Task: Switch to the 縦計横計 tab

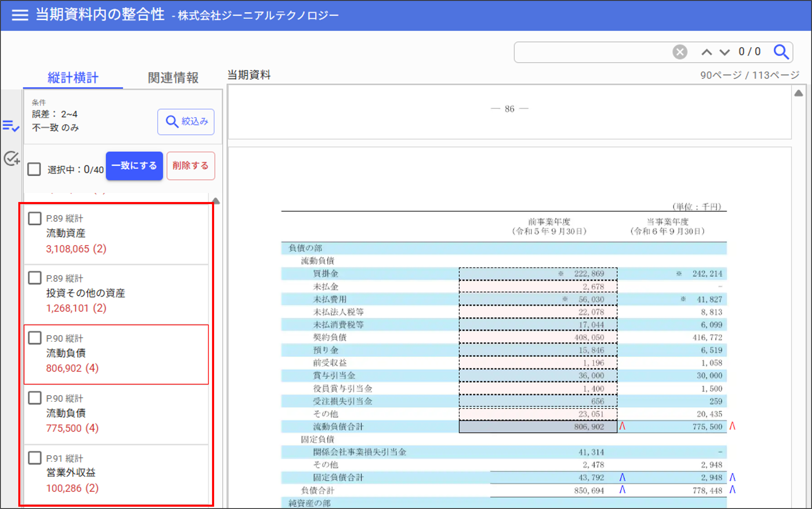Action: point(73,78)
